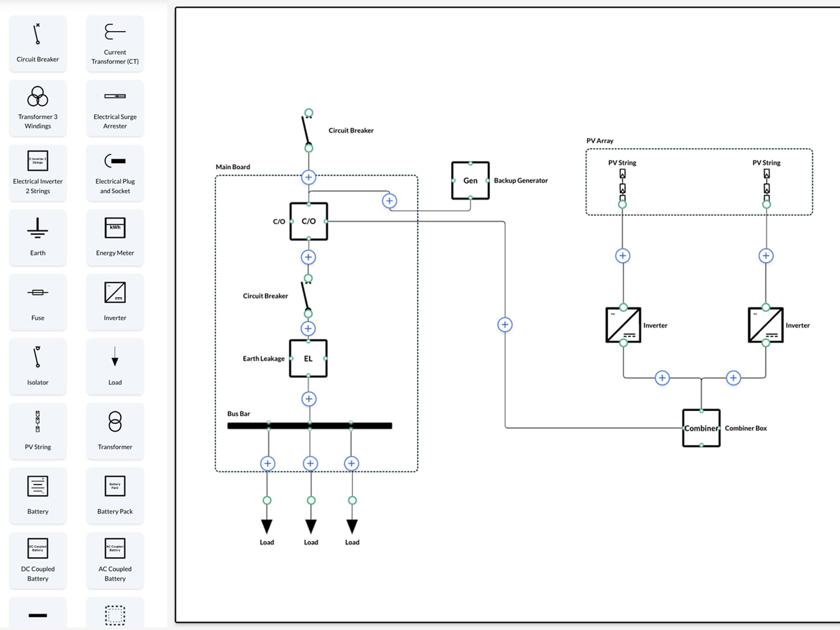Image resolution: width=840 pixels, height=630 pixels.
Task: Pick the Energy Meter symbol
Action: (115, 237)
